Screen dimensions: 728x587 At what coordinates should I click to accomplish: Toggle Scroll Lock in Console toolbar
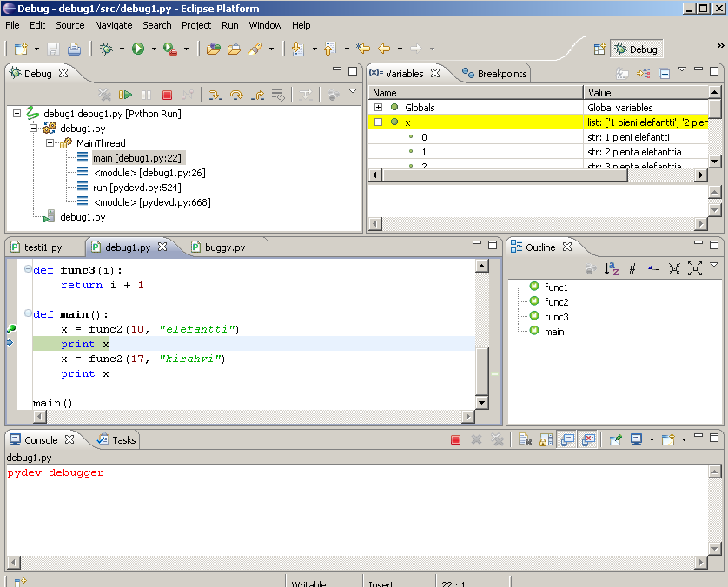point(546,440)
